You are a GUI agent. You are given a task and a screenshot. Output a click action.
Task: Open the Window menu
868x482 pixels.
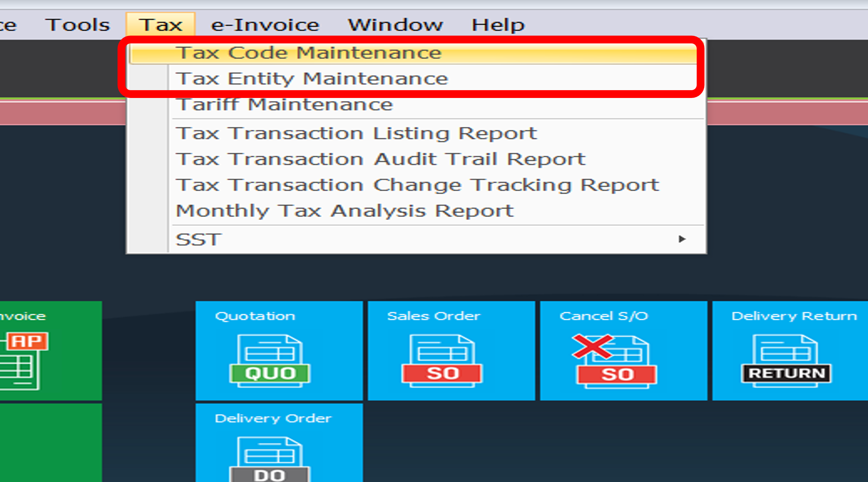(395, 25)
